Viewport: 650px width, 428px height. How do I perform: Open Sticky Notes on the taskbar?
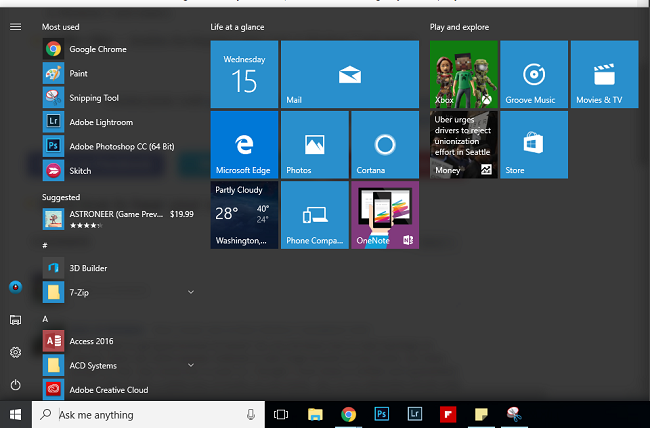481,414
